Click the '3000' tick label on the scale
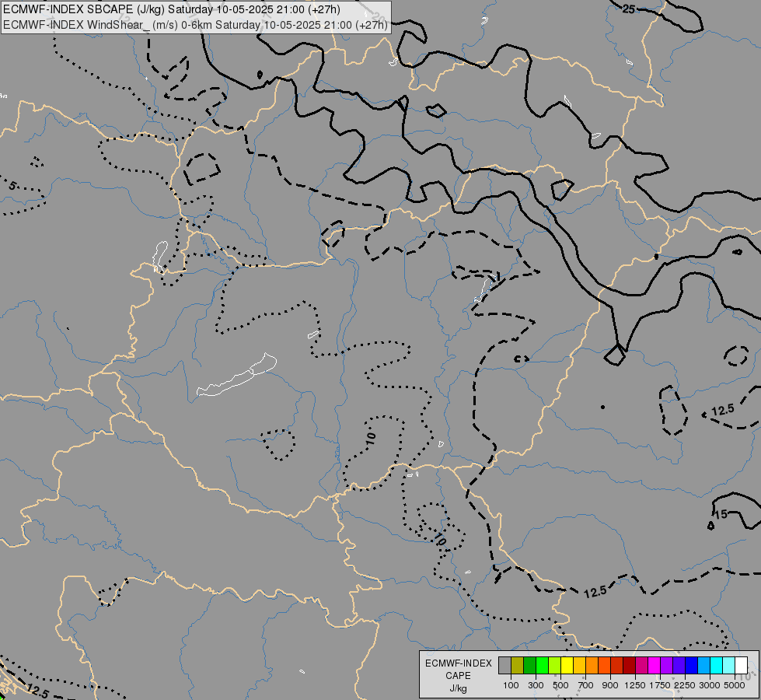761x700 pixels. pos(710,685)
